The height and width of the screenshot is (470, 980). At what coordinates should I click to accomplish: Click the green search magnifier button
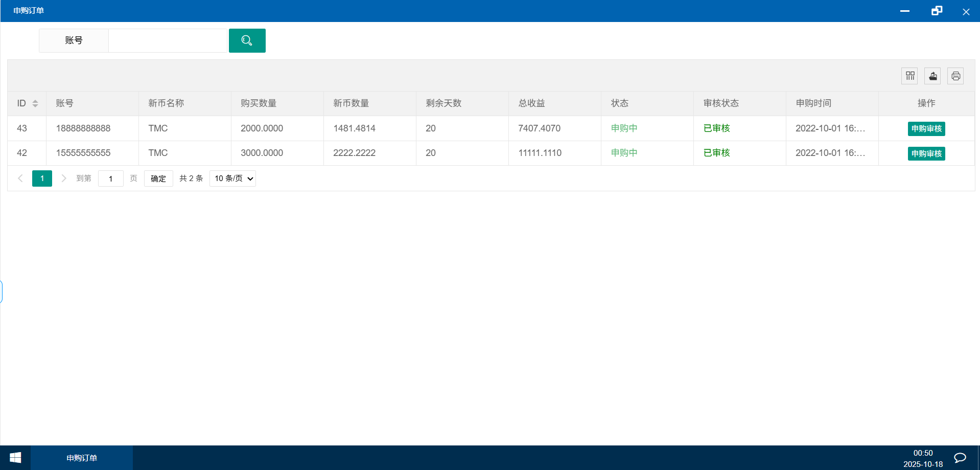coord(247,40)
